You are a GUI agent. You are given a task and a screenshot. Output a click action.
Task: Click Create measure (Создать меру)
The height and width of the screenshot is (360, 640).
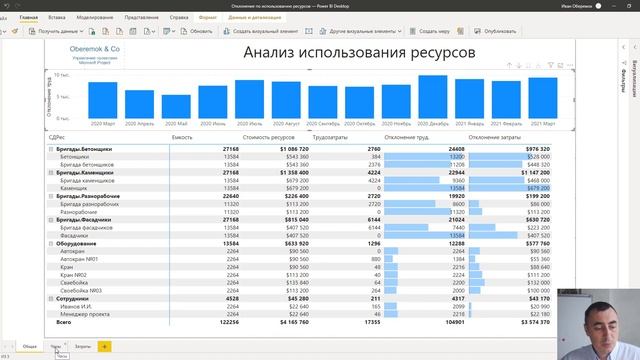429,31
